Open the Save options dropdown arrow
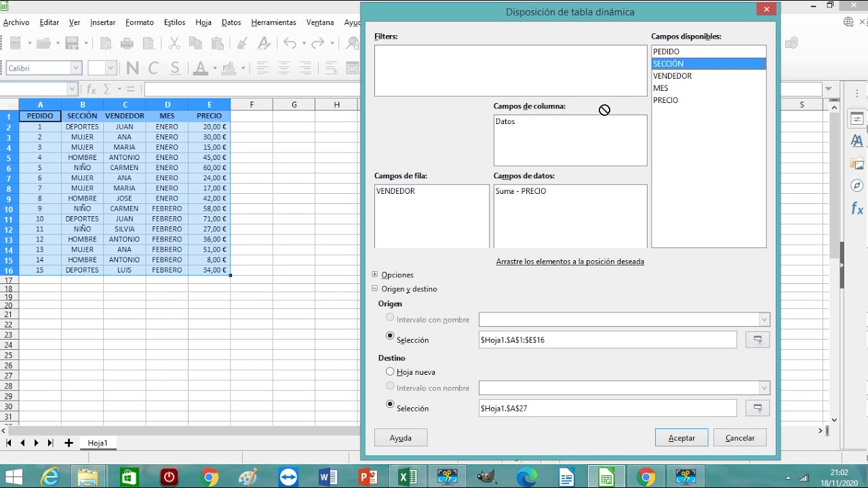 [x=86, y=43]
